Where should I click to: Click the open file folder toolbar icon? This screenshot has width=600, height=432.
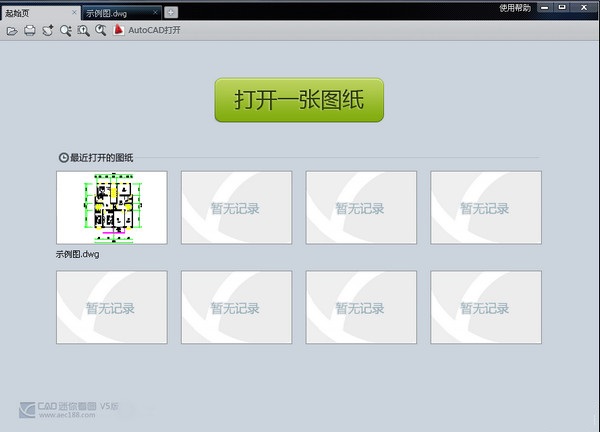(12, 31)
